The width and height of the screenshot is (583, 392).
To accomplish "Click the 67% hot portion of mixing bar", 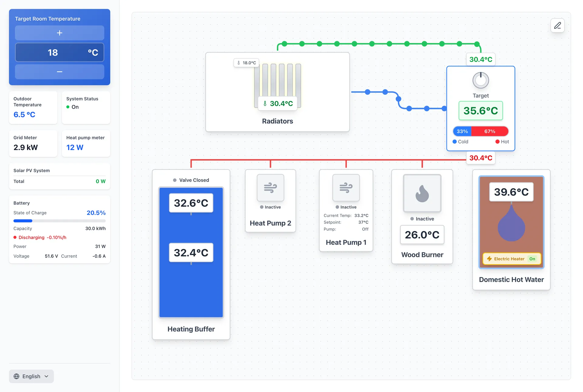I will pos(490,131).
